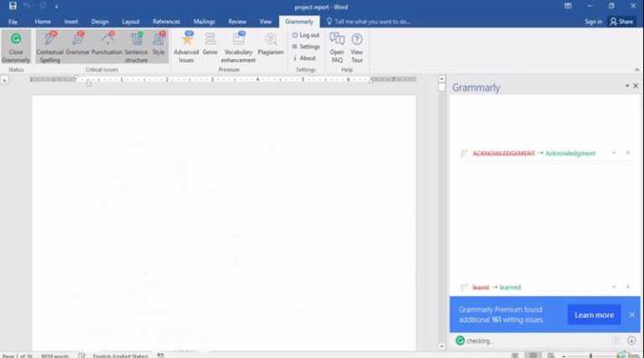Open the Layout tab
Image resolution: width=644 pixels, height=358 pixels.
pyautogui.click(x=131, y=22)
